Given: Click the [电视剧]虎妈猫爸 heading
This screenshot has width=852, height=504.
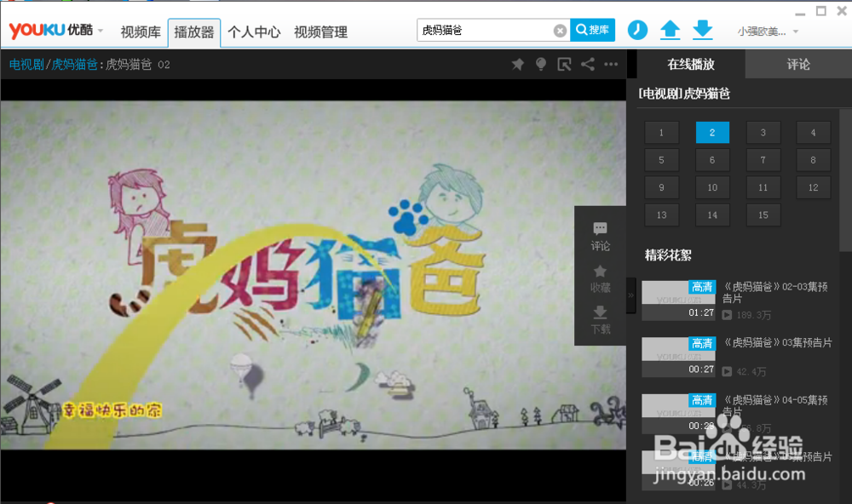Looking at the screenshot, I should 684,94.
